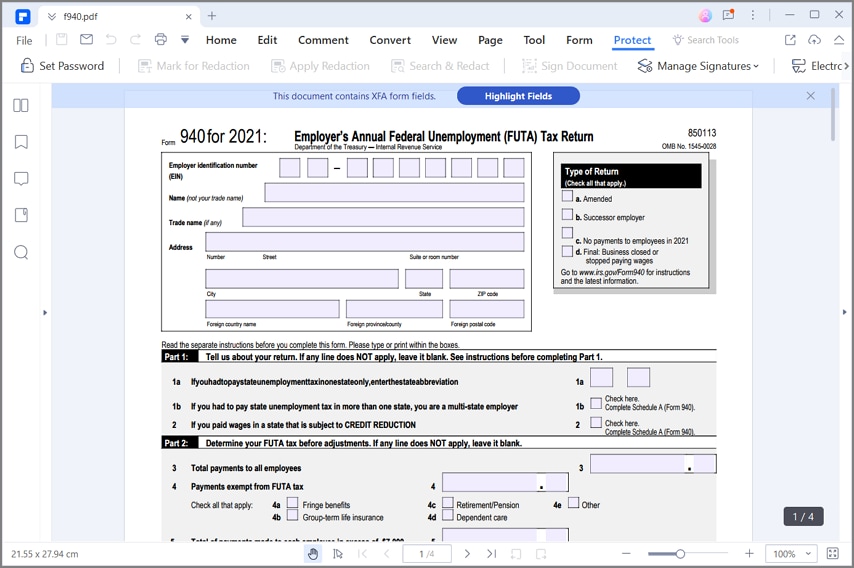Viewport: 854px width, 568px height.
Task: Go to first page icon
Action: pos(362,554)
